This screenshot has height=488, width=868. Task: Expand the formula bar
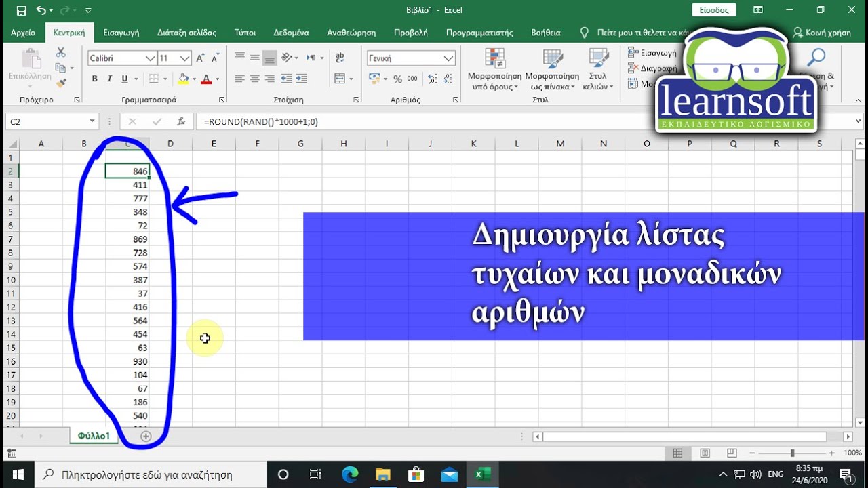[859, 121]
